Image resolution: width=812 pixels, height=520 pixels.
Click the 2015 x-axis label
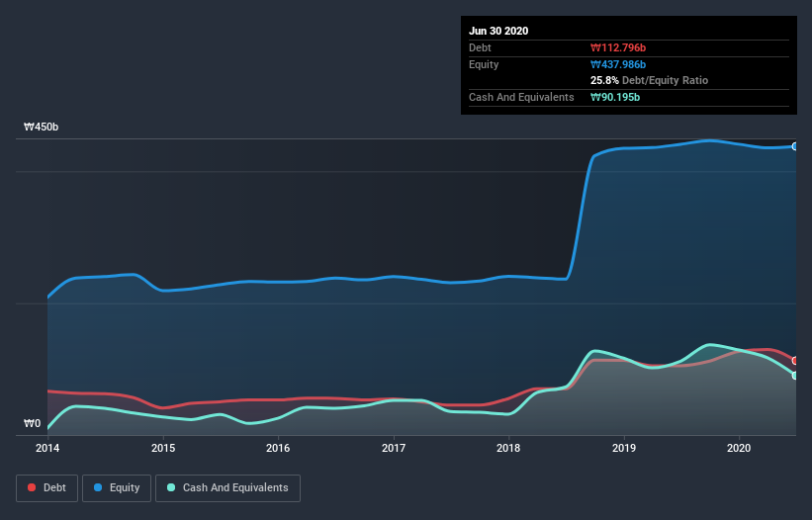[x=163, y=448]
